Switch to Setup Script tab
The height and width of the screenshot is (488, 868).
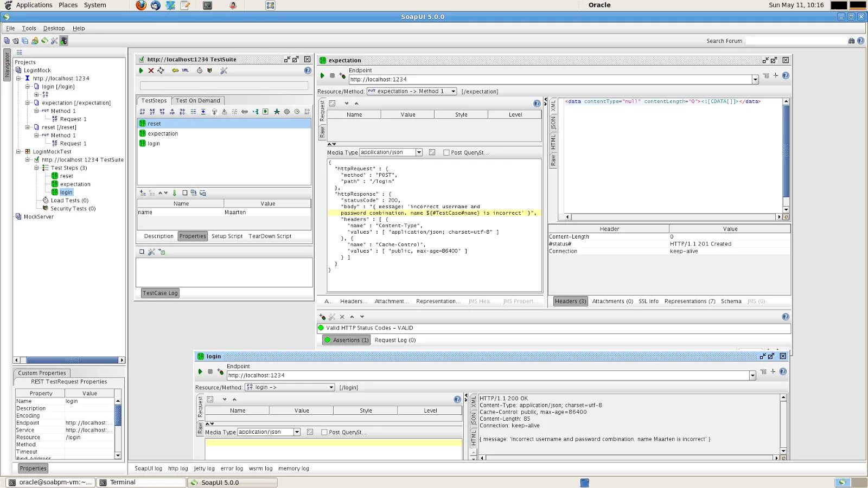click(227, 236)
